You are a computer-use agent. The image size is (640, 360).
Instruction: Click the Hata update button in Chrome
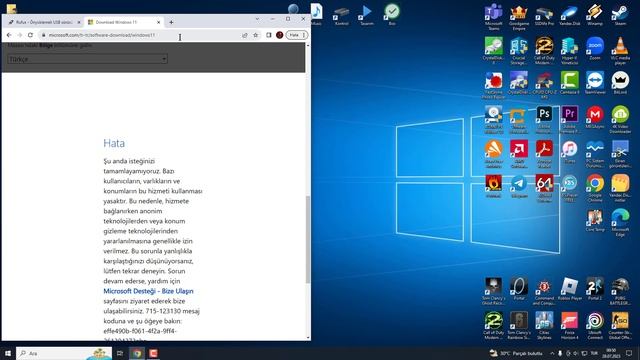(x=297, y=35)
